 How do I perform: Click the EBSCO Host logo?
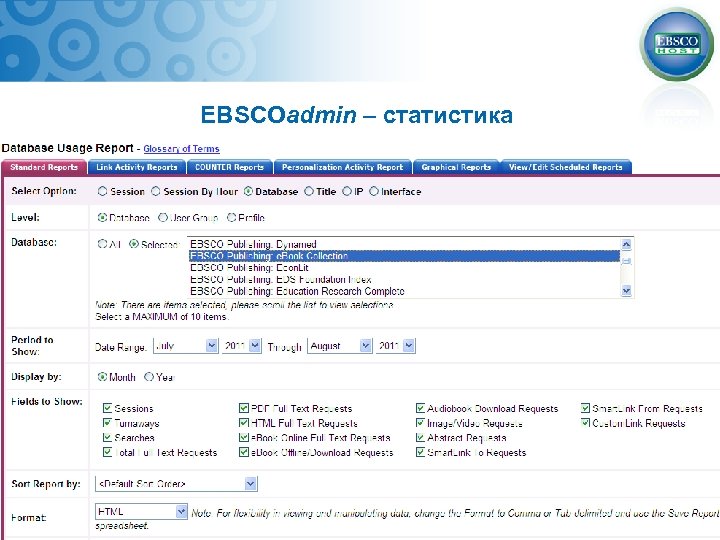coord(676,44)
